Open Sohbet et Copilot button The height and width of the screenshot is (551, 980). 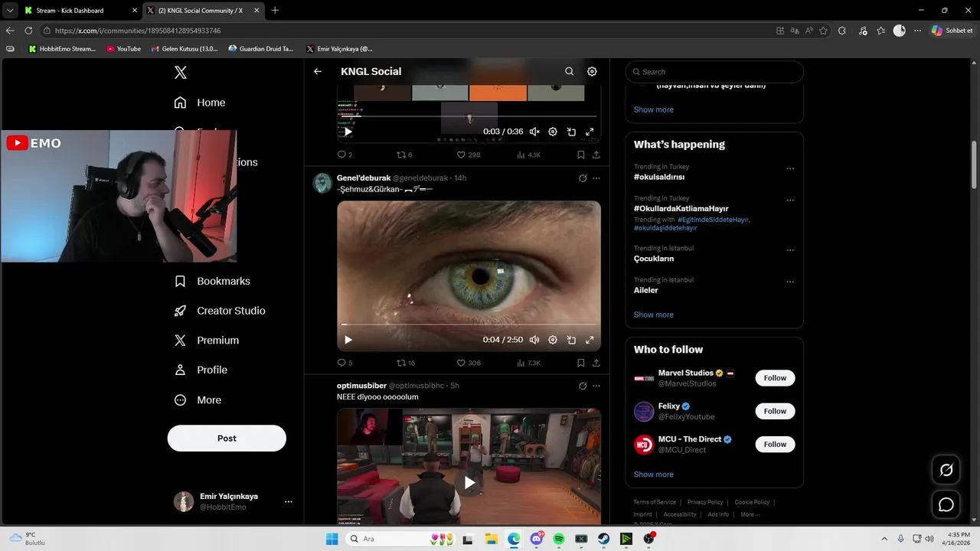tap(952, 31)
